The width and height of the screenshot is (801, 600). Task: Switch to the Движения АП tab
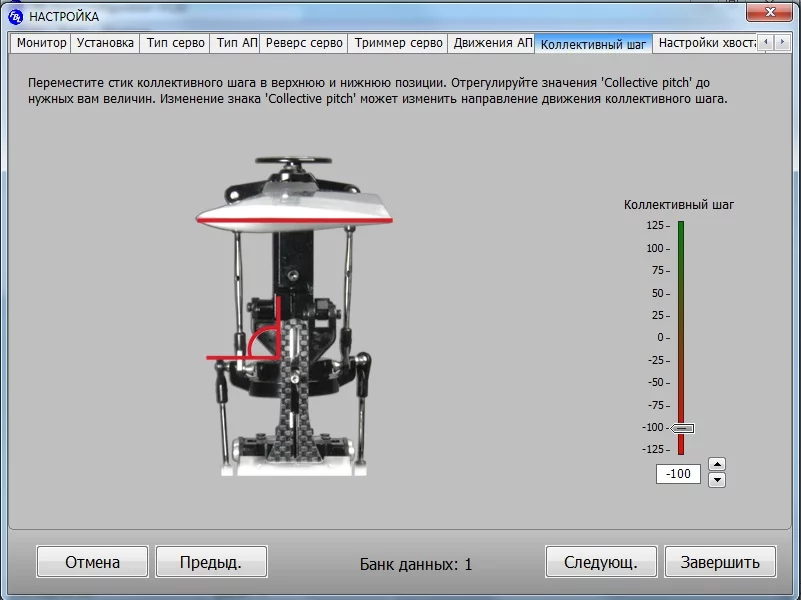tap(492, 43)
